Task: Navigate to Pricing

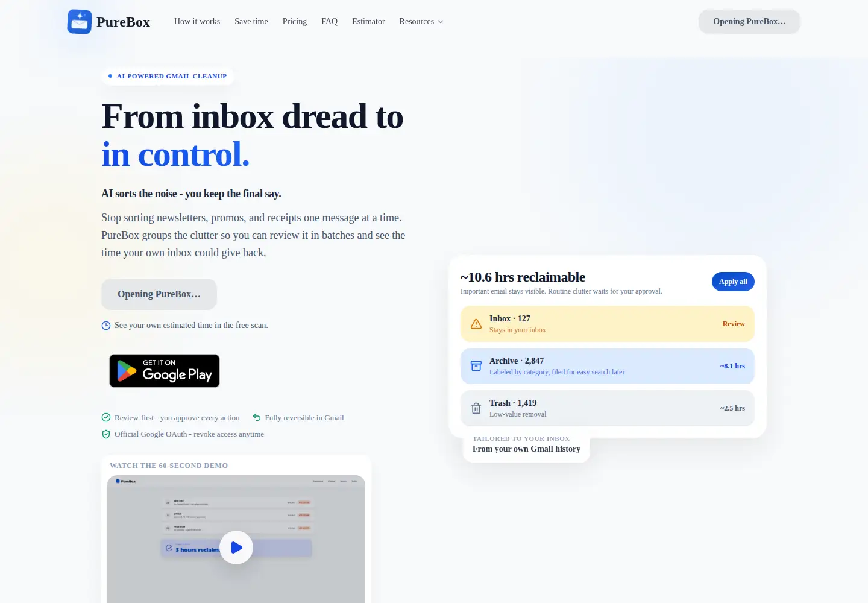Action: [x=295, y=21]
